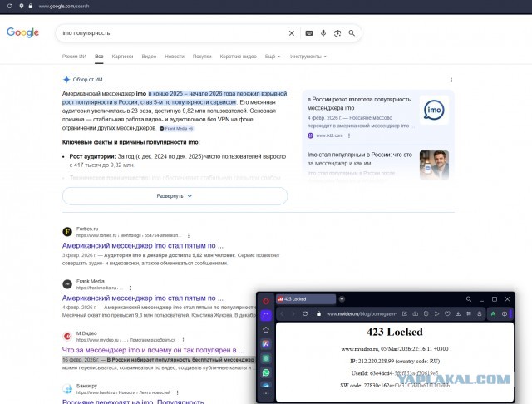
Task: Clear the search query with the X icon
Action: click(291, 33)
